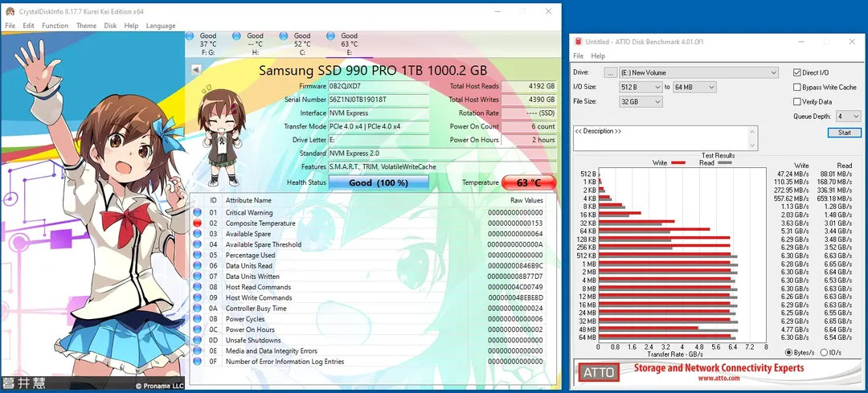This screenshot has height=393, width=868.
Task: Open the Drive dropdown in ATTO
Action: (698, 72)
